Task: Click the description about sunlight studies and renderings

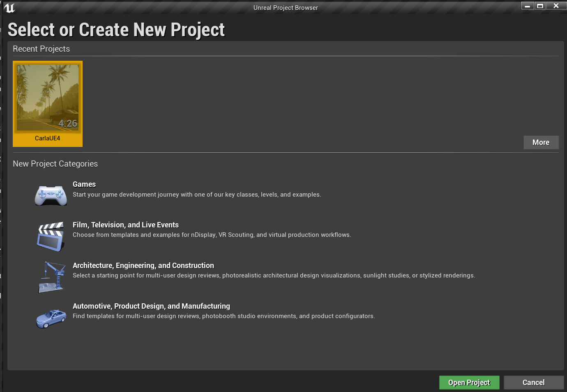Action: click(274, 275)
